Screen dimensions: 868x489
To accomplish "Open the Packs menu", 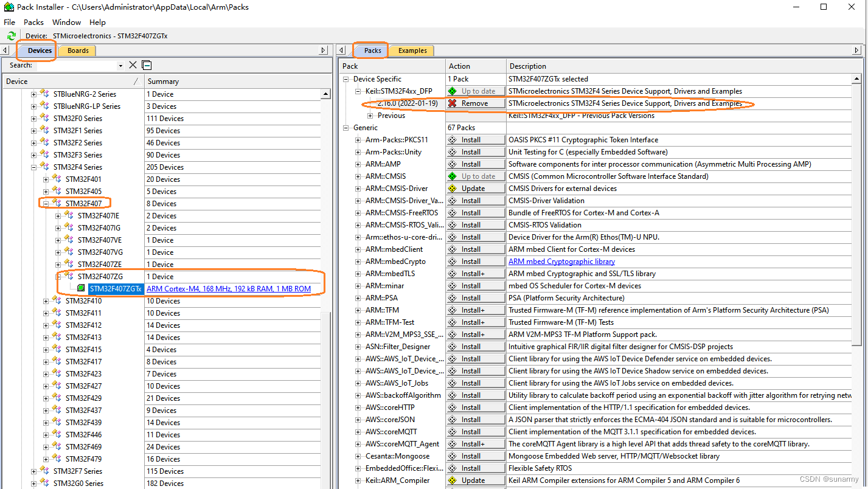I will click(x=33, y=22).
